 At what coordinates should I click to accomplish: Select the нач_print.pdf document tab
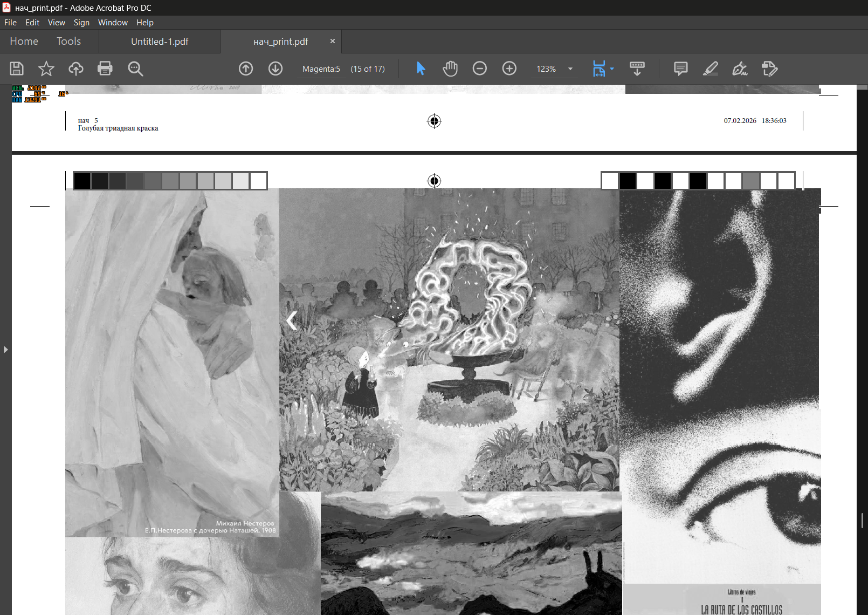tap(281, 42)
